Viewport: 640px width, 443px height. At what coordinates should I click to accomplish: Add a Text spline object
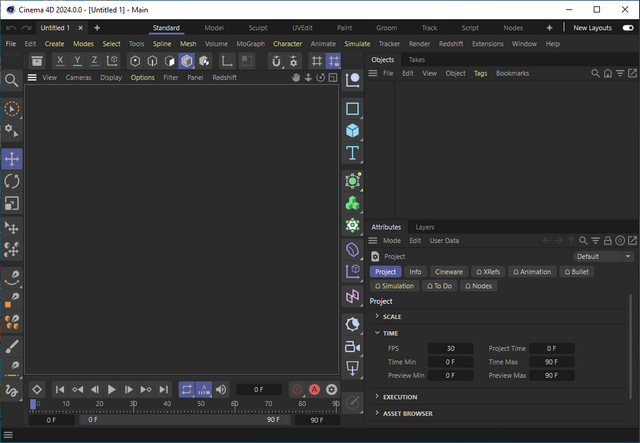(352, 153)
